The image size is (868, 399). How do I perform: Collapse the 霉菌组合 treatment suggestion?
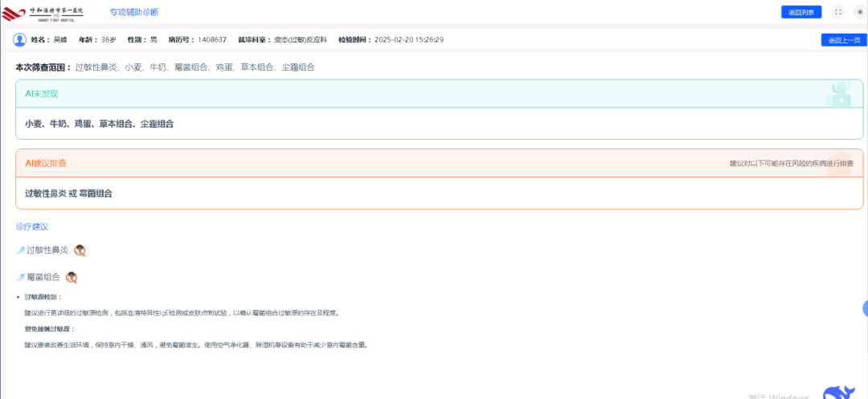tap(43, 278)
